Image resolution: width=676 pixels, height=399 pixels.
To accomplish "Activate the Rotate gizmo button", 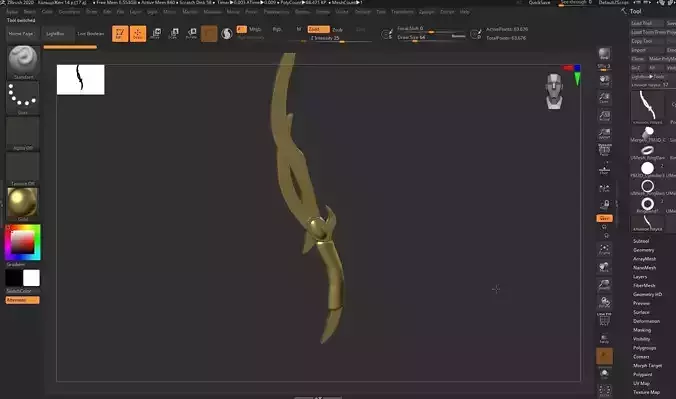I will 191,34.
